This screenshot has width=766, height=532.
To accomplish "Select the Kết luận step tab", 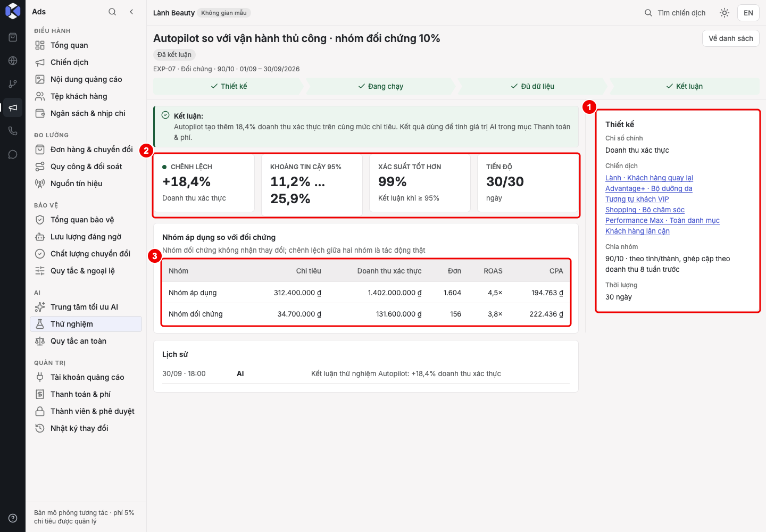I will pyautogui.click(x=685, y=86).
